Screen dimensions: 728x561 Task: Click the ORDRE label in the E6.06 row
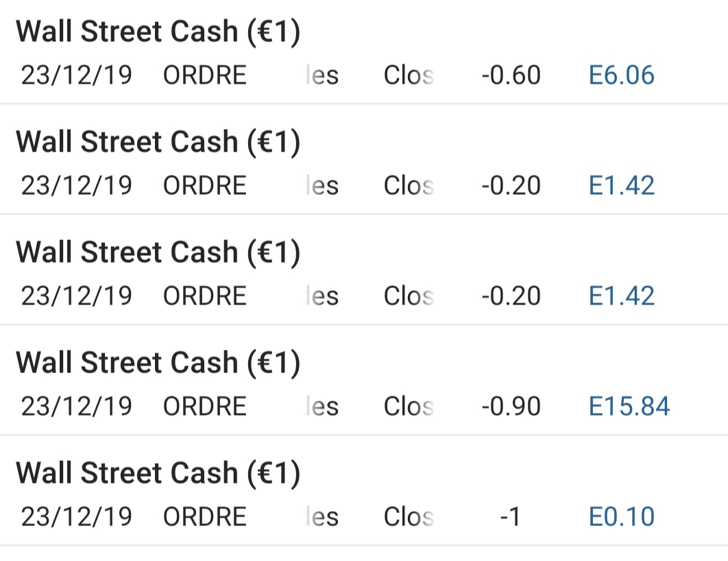click(x=204, y=75)
